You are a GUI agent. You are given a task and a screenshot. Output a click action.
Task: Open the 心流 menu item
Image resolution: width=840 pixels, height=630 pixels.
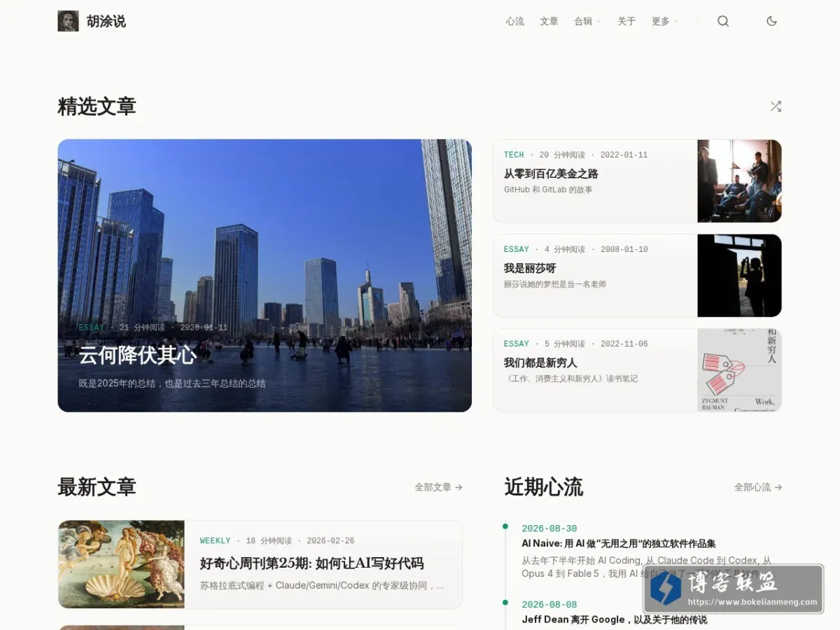pyautogui.click(x=514, y=21)
